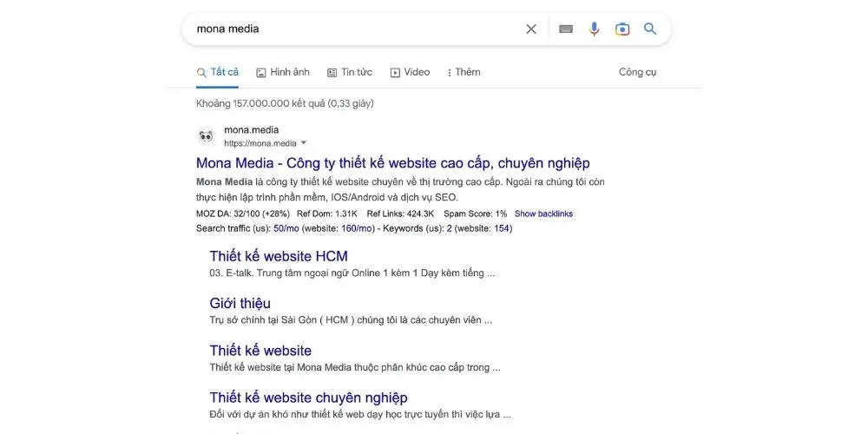
Task: Switch to the Tin tức tab
Action: (350, 72)
